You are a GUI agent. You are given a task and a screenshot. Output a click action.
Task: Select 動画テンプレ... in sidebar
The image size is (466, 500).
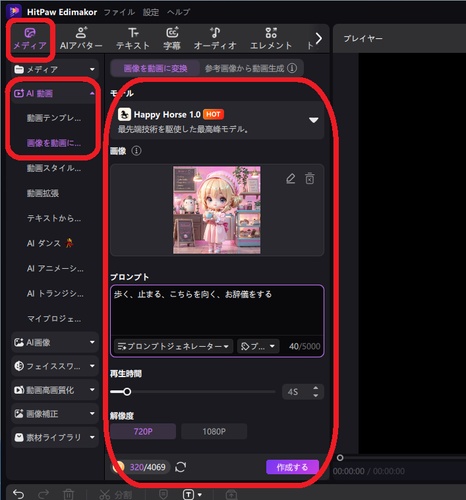pos(54,118)
